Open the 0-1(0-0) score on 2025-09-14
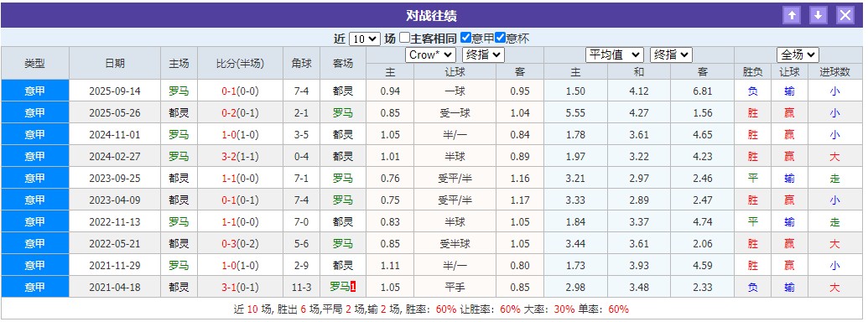 240,91
